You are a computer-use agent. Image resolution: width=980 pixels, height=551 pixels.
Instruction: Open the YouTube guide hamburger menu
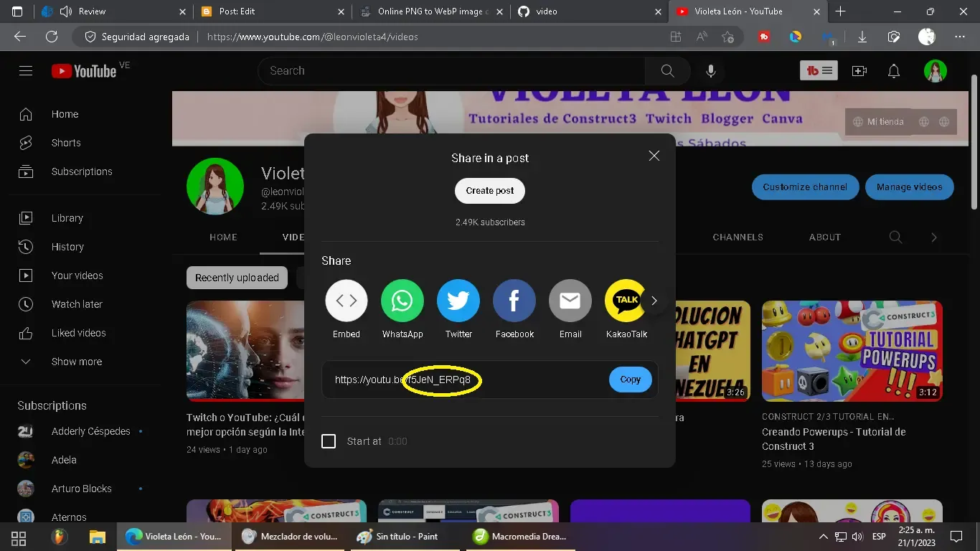[26, 70]
